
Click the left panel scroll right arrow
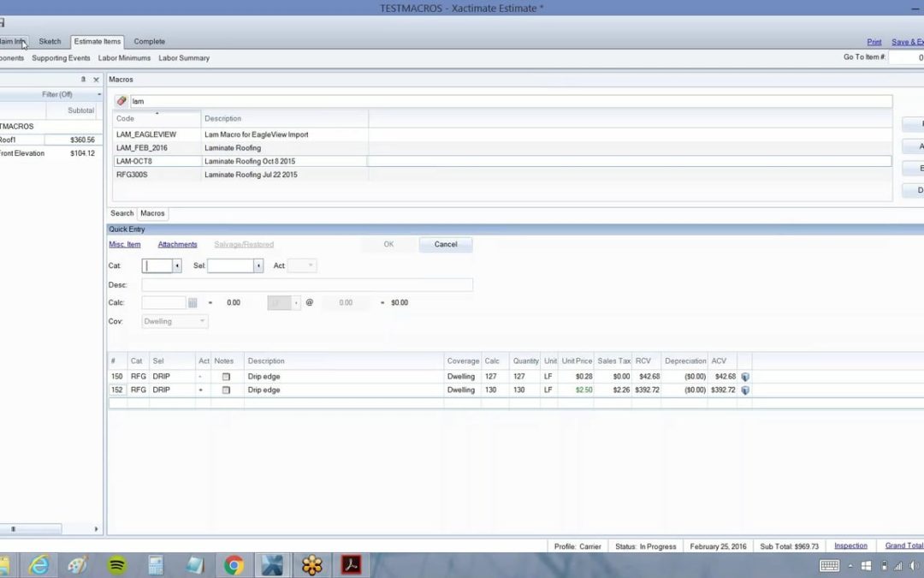point(96,528)
